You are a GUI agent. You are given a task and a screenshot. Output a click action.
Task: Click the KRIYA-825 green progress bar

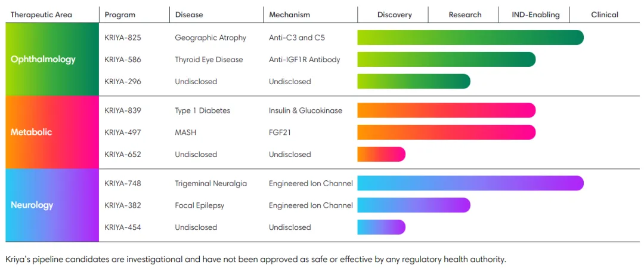click(470, 38)
